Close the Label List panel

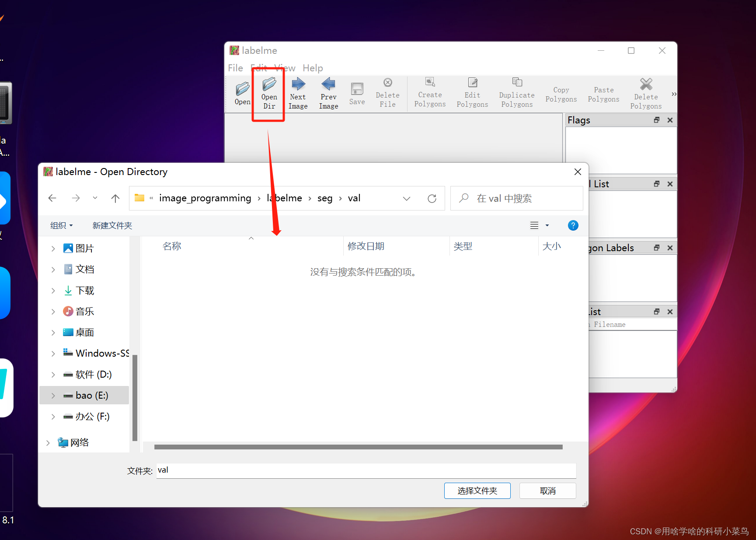click(670, 184)
